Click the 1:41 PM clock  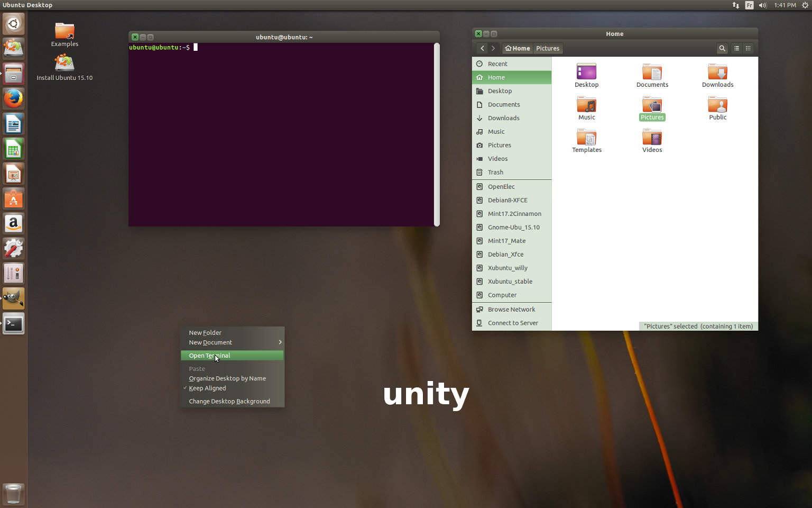(785, 5)
